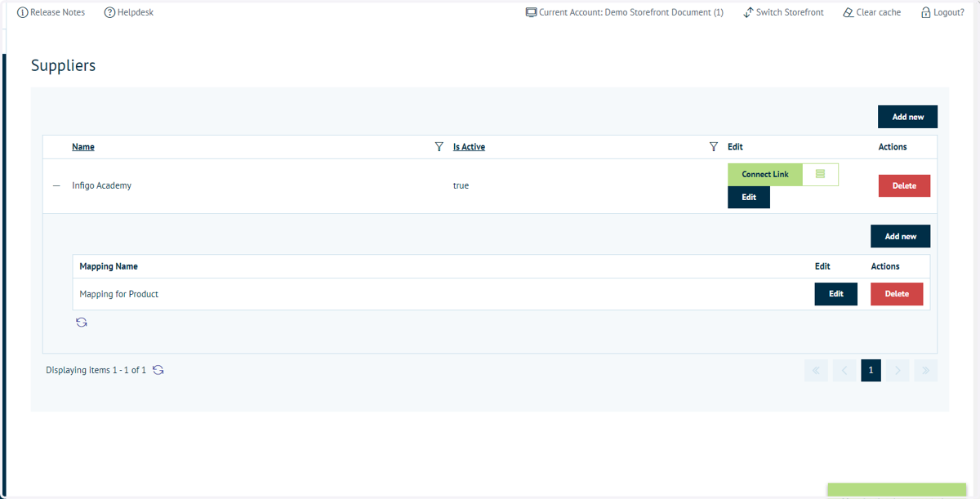Refresh the mappings grid

point(82,323)
